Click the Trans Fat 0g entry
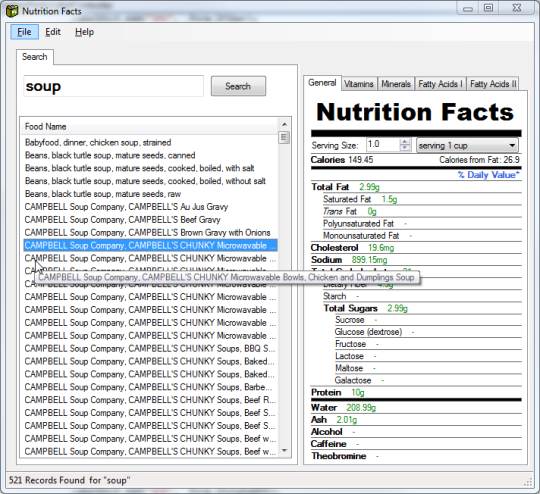The width and height of the screenshot is (540, 494). pyautogui.click(x=350, y=211)
